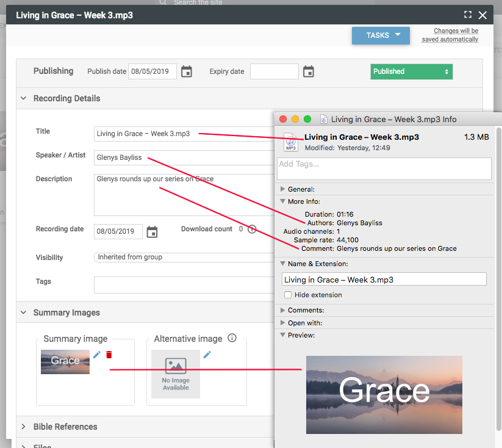502x448 pixels.
Task: Click the Add Tags field in Info window
Action: pyautogui.click(x=384, y=168)
